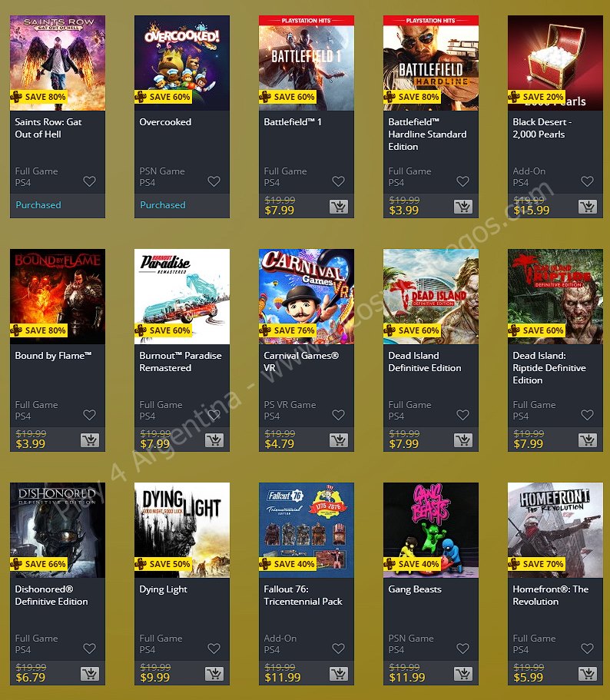Add Black Desert 2,000 Pearls to cart
The image size is (610, 700).
point(588,206)
